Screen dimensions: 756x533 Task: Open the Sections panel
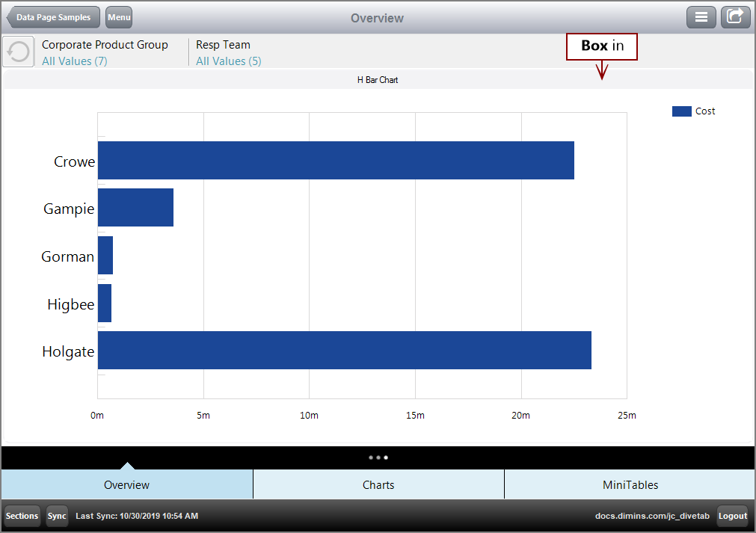(21, 516)
